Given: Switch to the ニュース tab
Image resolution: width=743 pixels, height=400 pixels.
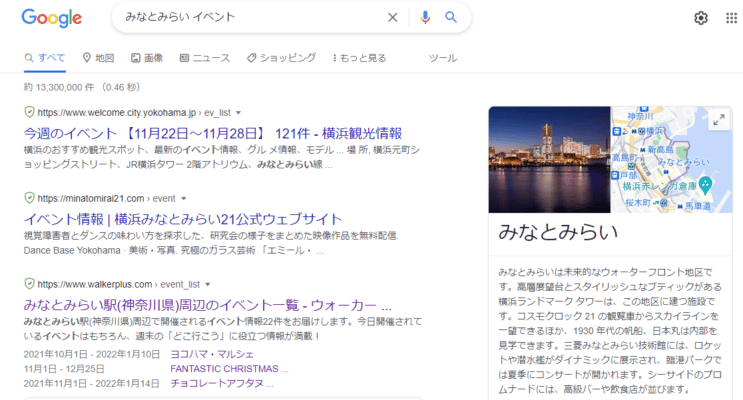Looking at the screenshot, I should [x=205, y=58].
